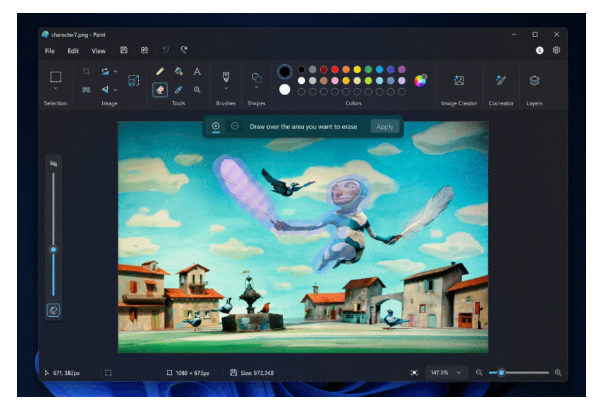Expand the Selection dropdown
The width and height of the screenshot is (601, 400).
pyautogui.click(x=56, y=89)
